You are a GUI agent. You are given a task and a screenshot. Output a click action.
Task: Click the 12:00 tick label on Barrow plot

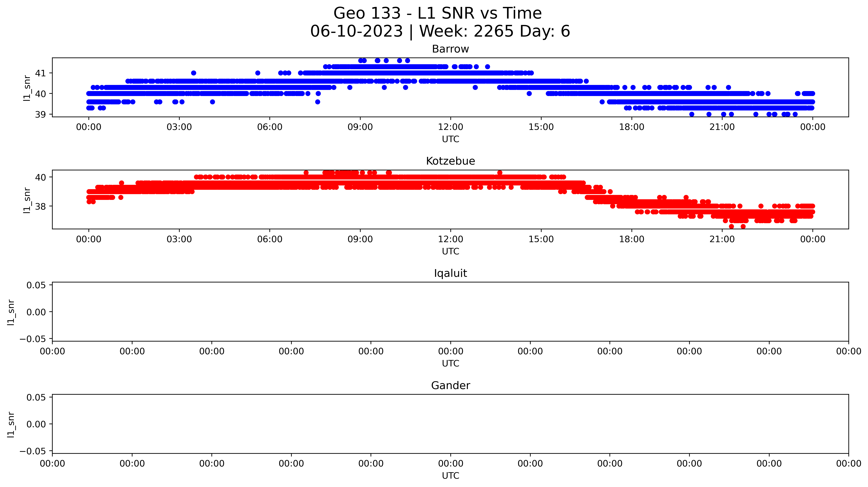click(x=451, y=127)
